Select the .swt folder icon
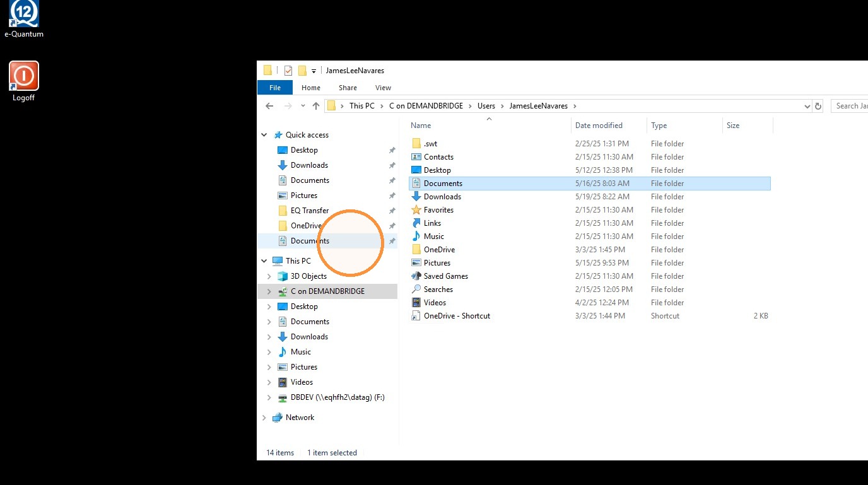Image resolution: width=868 pixels, height=485 pixels. click(x=416, y=144)
